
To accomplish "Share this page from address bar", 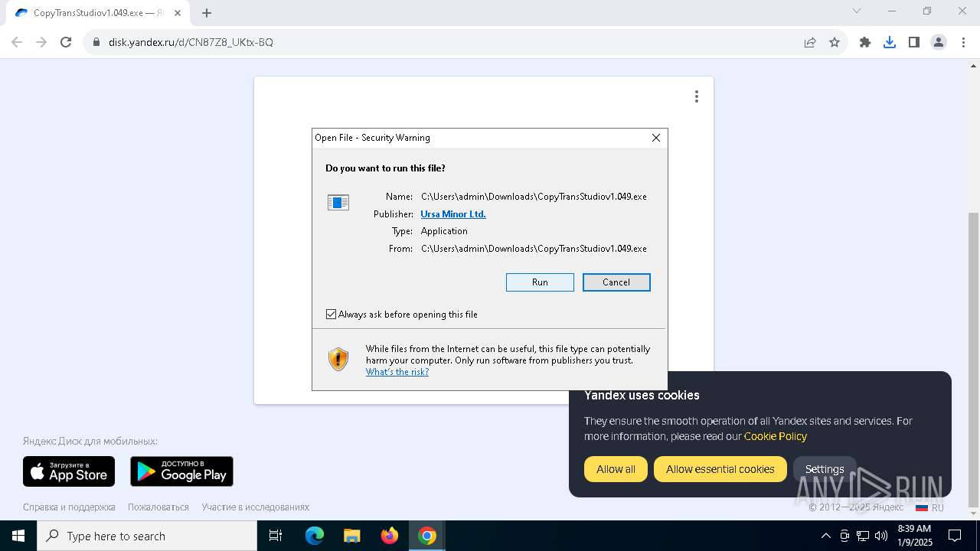I will (810, 42).
